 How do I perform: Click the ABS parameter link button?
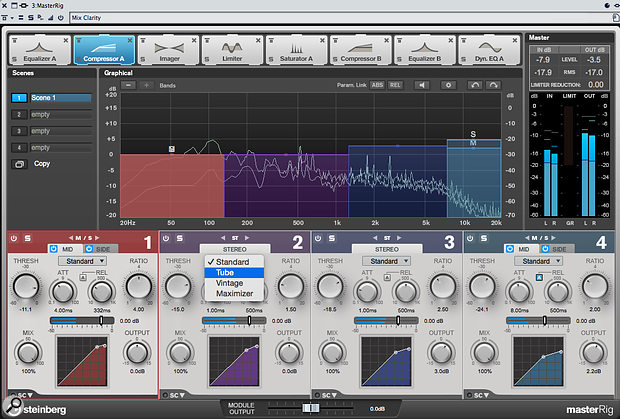coord(377,85)
